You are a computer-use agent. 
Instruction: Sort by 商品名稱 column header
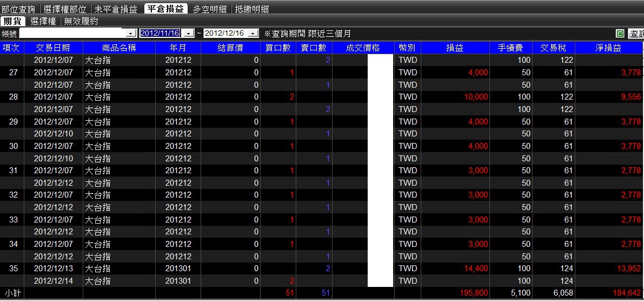pos(119,48)
